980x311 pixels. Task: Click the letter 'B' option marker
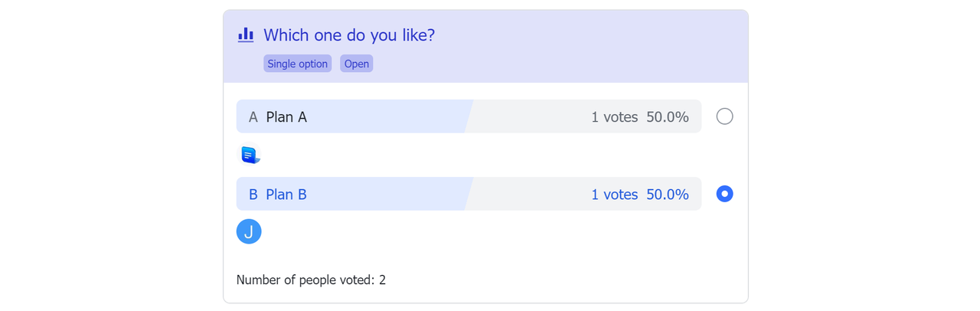tap(253, 195)
